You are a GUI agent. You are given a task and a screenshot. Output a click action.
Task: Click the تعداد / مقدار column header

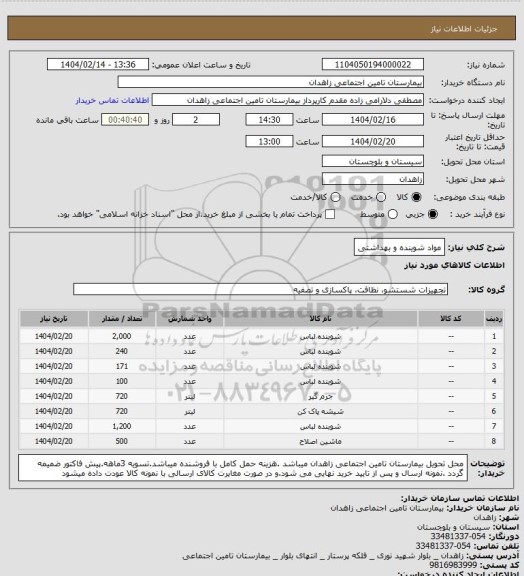click(122, 318)
